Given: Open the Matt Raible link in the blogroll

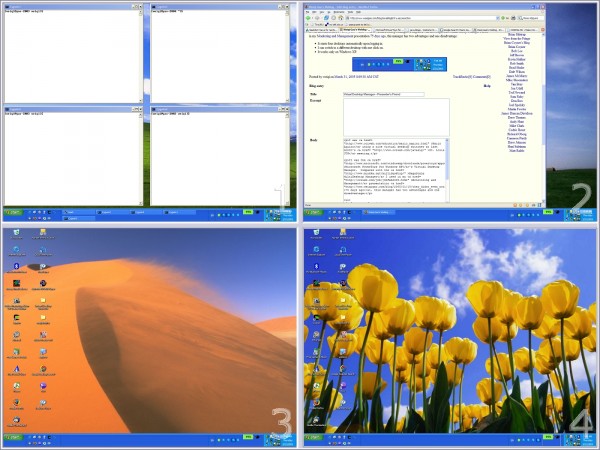Looking at the screenshot, I should [x=517, y=150].
